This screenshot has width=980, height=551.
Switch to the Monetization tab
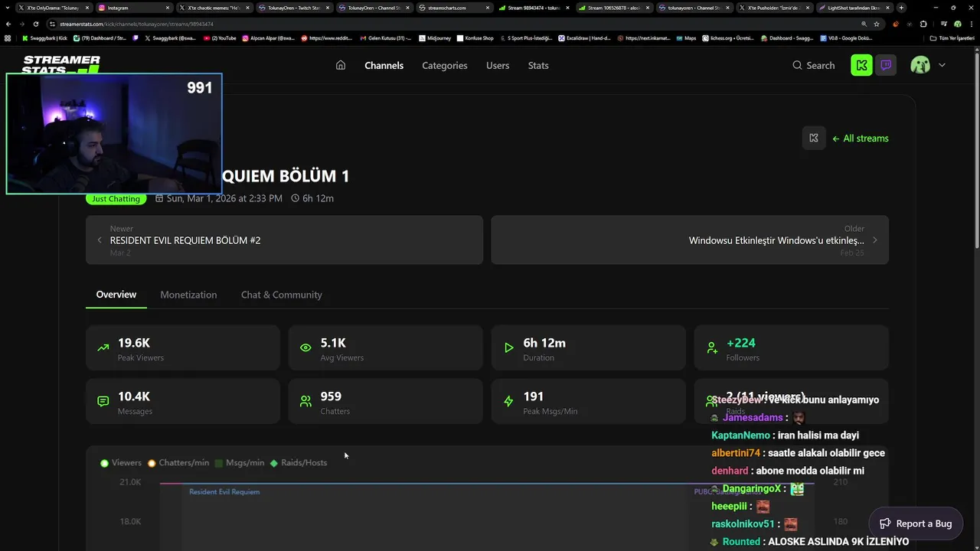click(188, 295)
